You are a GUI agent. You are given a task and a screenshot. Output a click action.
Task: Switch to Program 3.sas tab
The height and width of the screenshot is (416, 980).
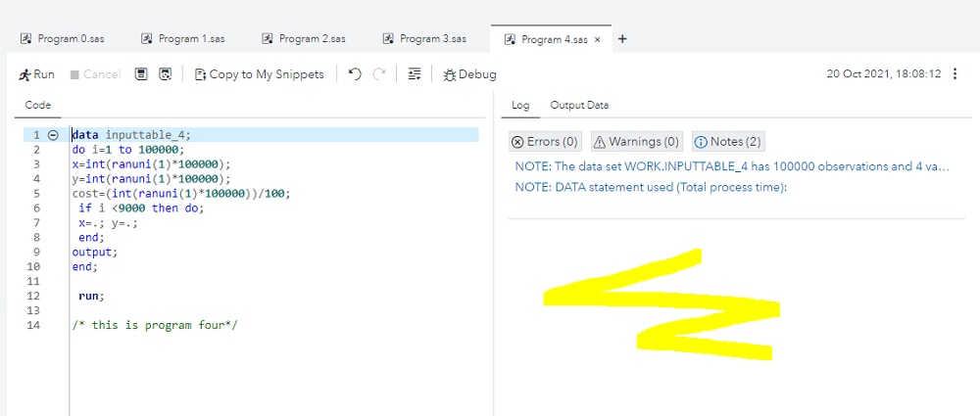click(424, 39)
